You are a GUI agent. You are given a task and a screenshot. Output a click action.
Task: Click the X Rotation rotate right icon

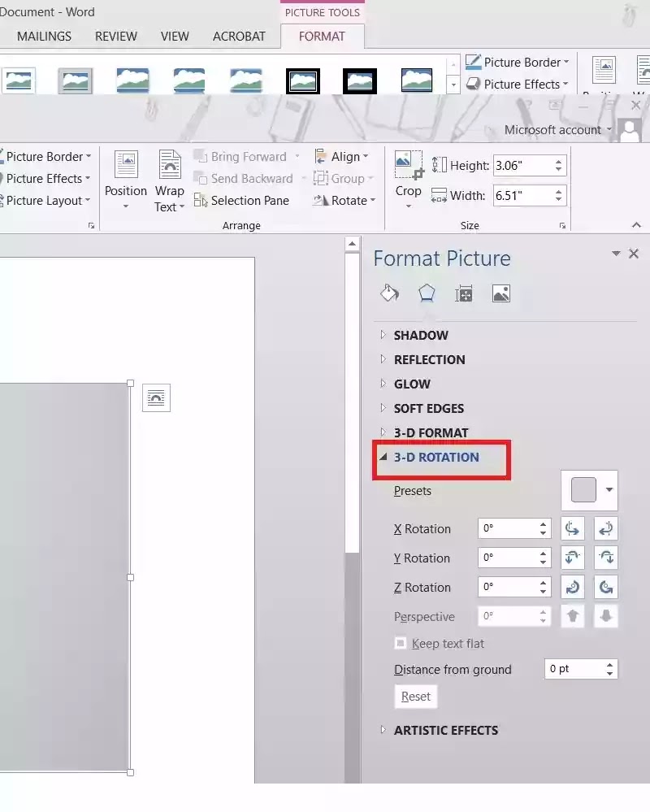(x=605, y=528)
